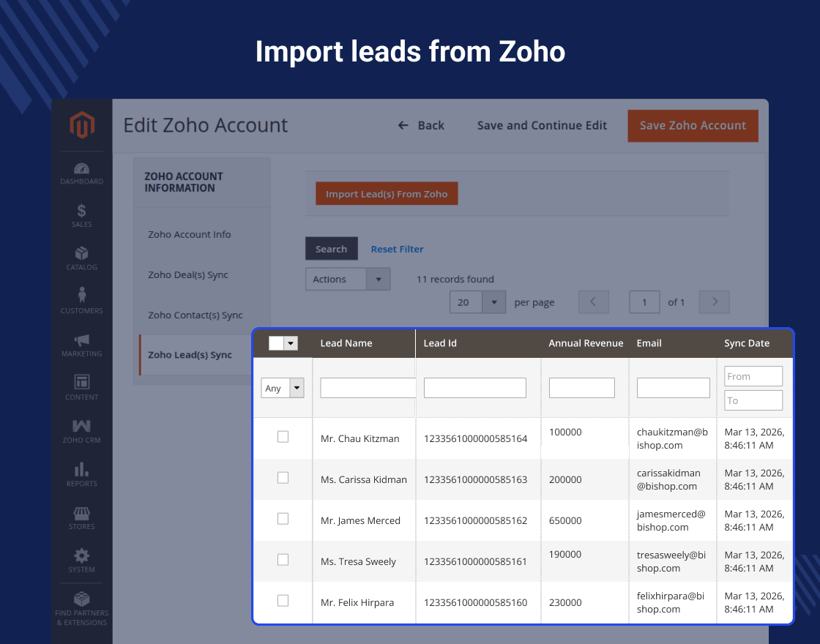Click the Sync Date From field
Screen dimensions: 820x644
coord(753,376)
